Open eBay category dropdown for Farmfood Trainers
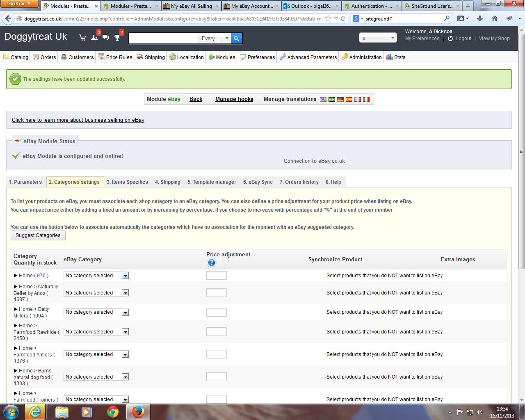Viewport: 525px width, 420px height. 96,399
